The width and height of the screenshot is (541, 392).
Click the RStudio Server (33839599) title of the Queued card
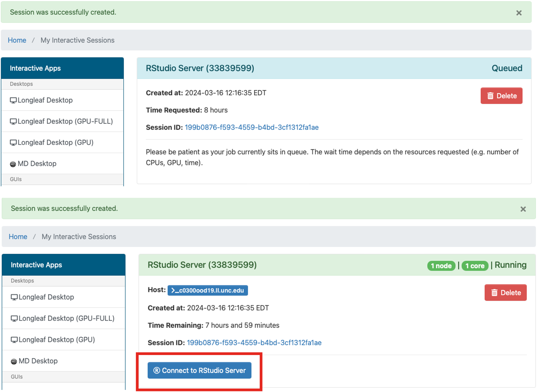[x=200, y=68]
